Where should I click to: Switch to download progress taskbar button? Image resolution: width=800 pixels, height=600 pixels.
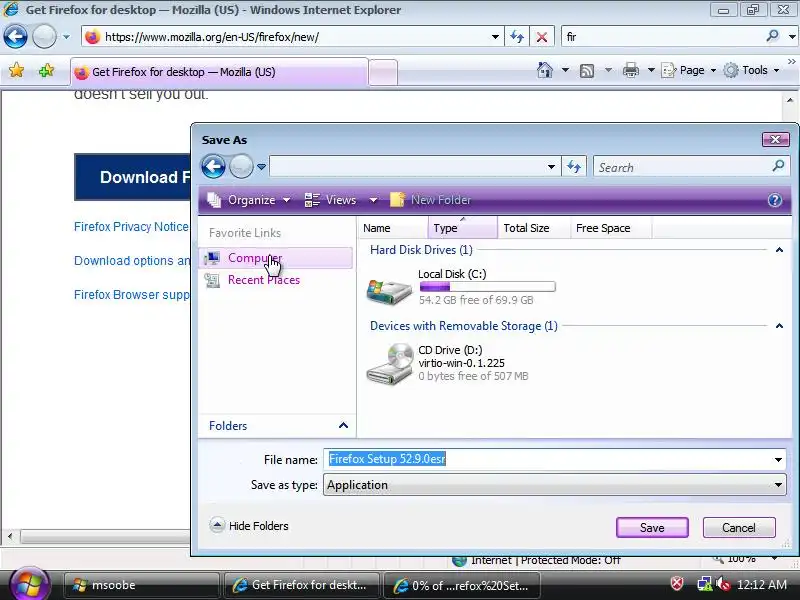pos(461,585)
